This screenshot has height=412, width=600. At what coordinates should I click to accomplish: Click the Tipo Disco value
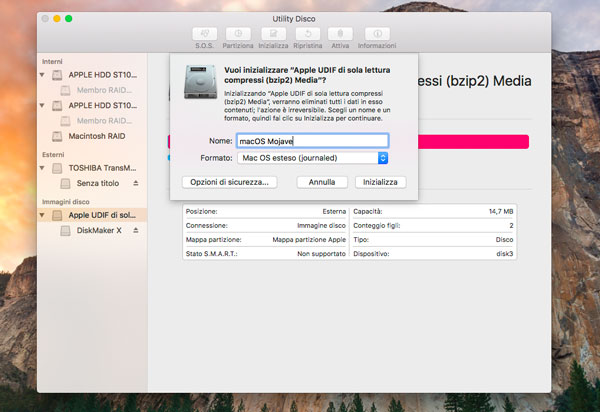pos(504,240)
